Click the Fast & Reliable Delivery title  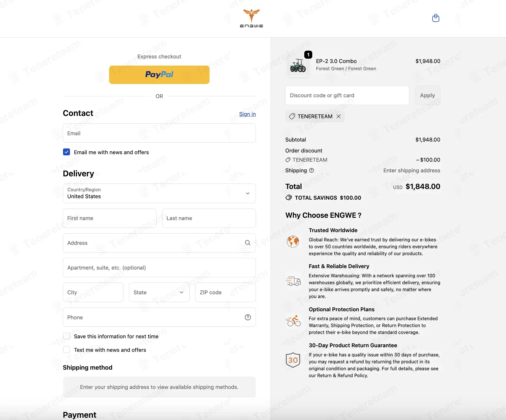[339, 266]
